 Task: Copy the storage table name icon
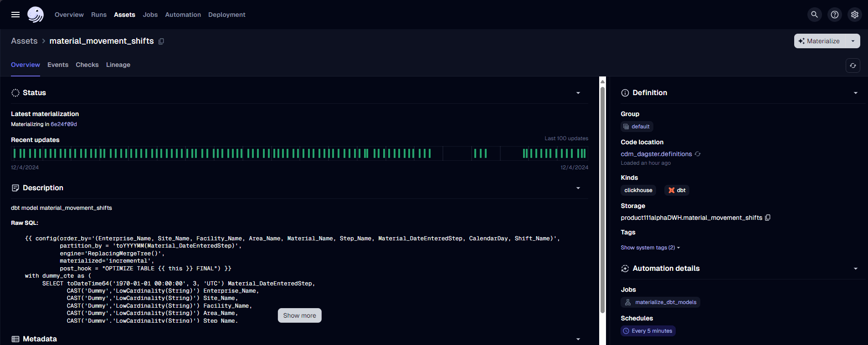[768, 218]
